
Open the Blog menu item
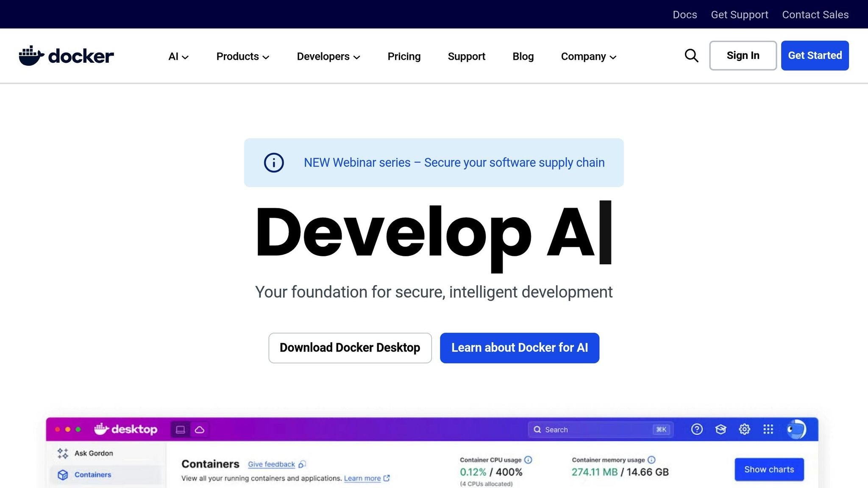coord(523,57)
